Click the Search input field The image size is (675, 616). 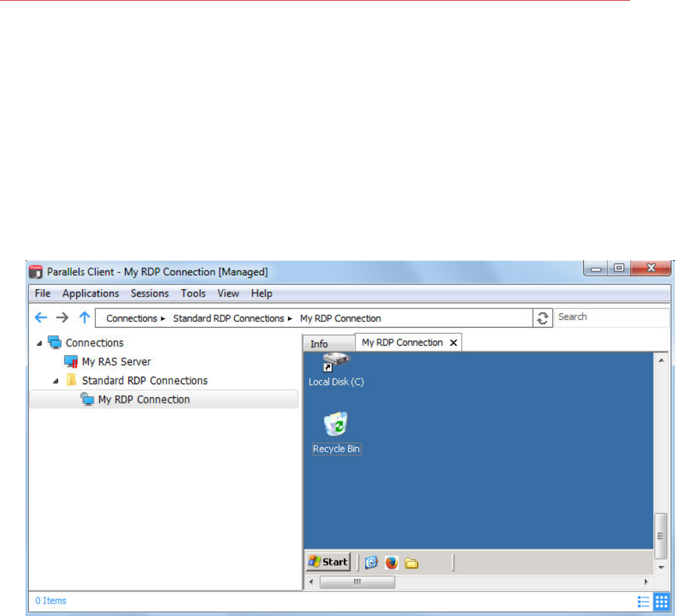pyautogui.click(x=612, y=317)
